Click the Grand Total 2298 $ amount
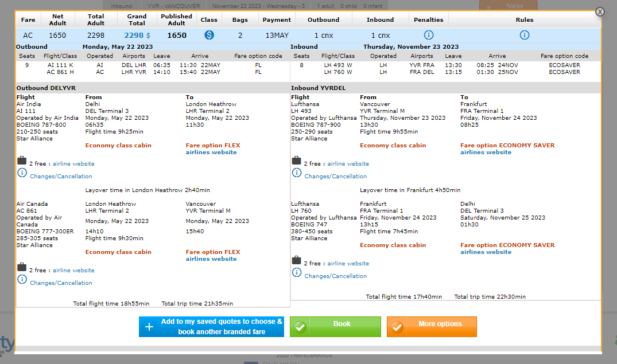 [x=137, y=36]
